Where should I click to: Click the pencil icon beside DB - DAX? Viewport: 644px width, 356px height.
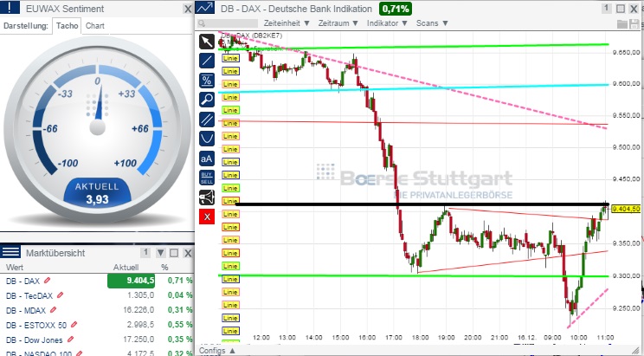tap(48, 281)
